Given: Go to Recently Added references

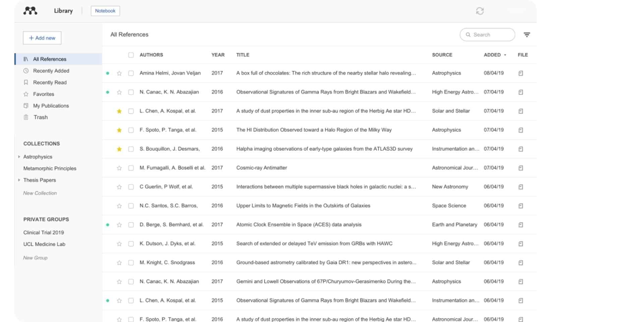Looking at the screenshot, I should [x=51, y=71].
